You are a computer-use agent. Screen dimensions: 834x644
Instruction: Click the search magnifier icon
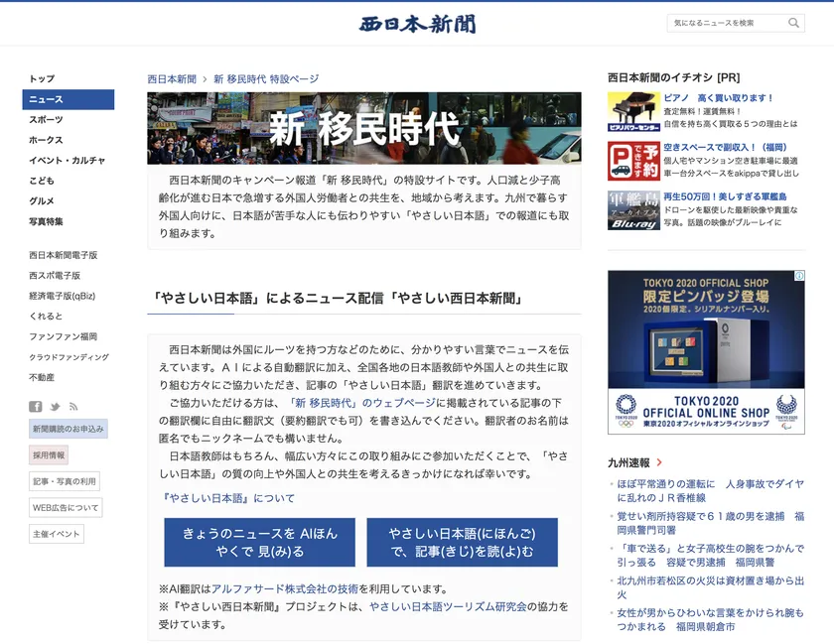(793, 23)
